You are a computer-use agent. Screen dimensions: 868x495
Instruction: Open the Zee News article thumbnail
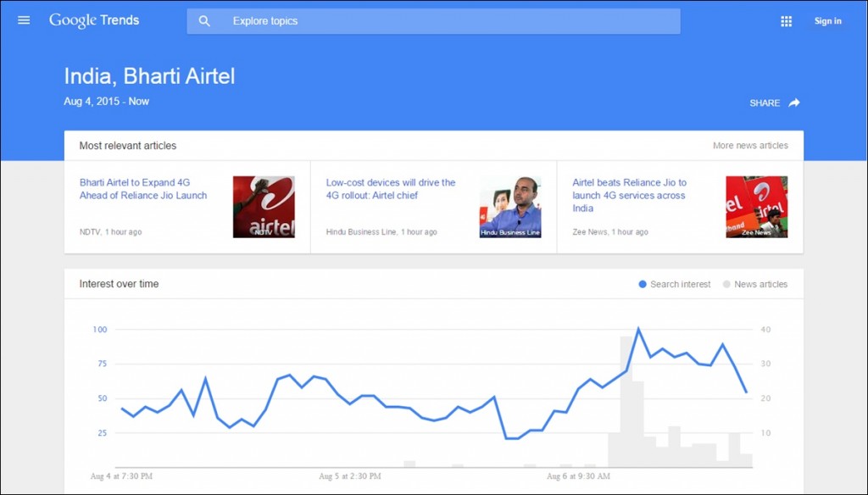[x=757, y=207]
